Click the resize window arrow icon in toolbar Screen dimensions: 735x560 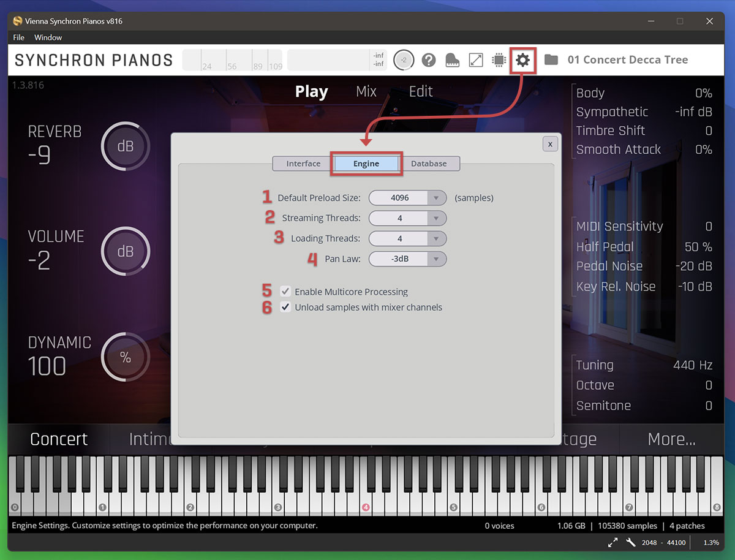476,60
